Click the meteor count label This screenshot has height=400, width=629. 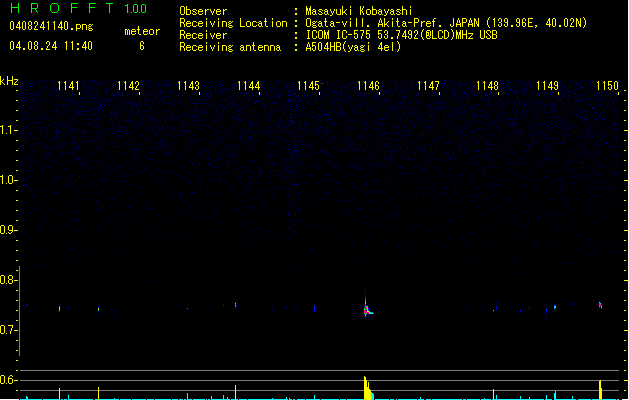(142, 31)
